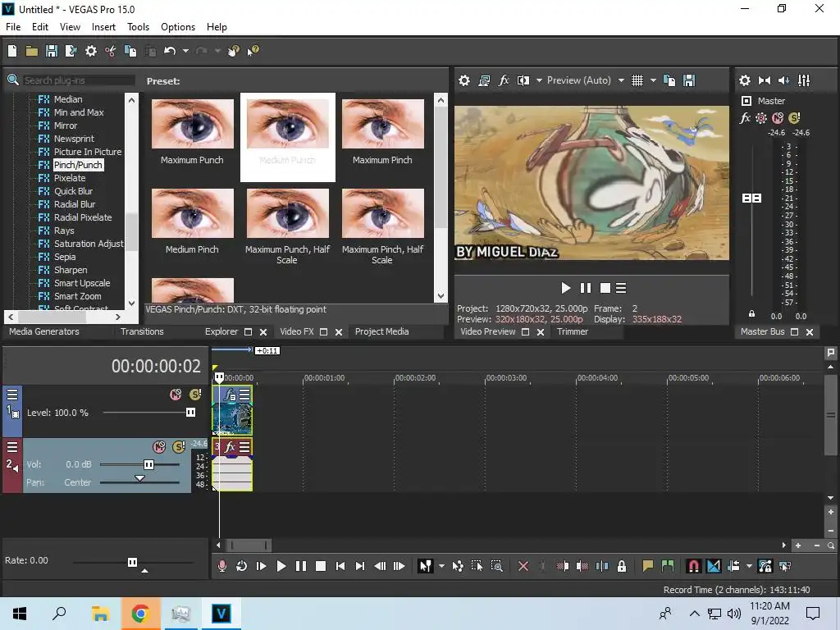Copy preview snapshot to clipboard
Image resolution: width=840 pixels, height=630 pixels.
pos(669,80)
